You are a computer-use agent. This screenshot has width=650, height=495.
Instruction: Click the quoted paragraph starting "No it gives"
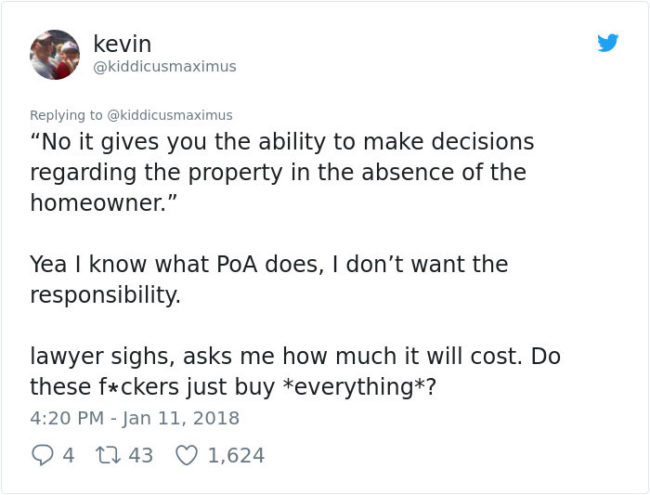pyautogui.click(x=280, y=171)
